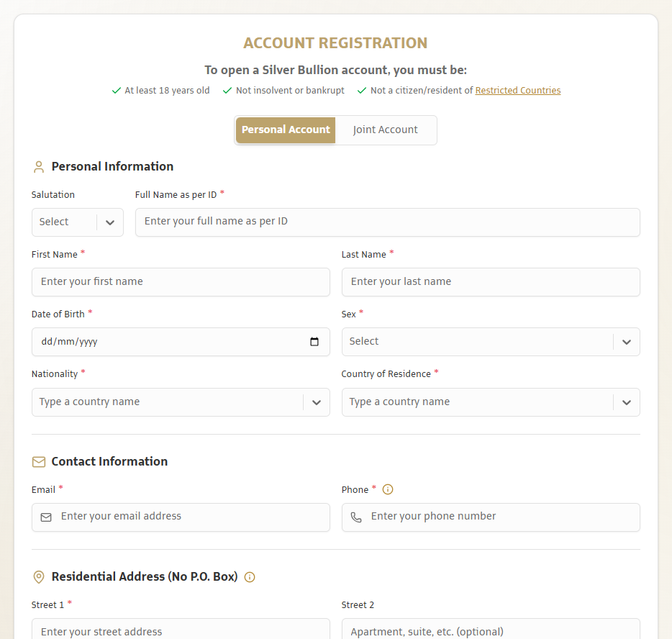672x639 pixels.
Task: Click the 'Nationality' label
Action: click(55, 373)
